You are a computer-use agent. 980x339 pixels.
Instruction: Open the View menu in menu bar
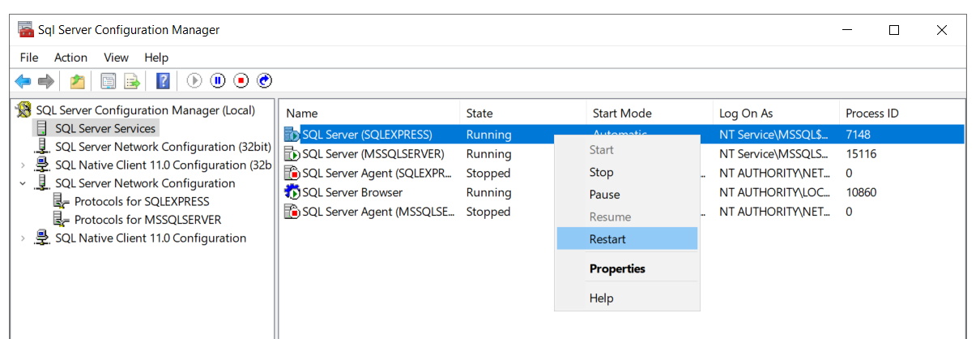pyautogui.click(x=116, y=58)
